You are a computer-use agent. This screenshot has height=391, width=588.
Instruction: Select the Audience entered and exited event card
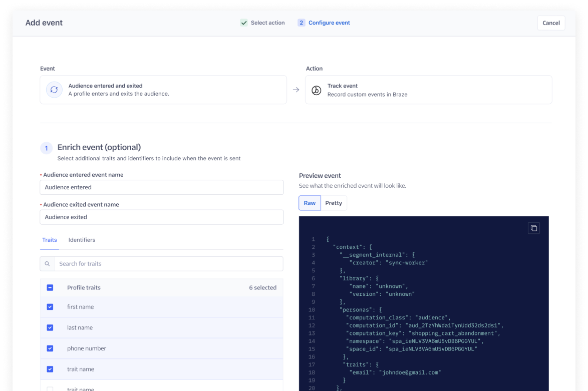coord(163,90)
